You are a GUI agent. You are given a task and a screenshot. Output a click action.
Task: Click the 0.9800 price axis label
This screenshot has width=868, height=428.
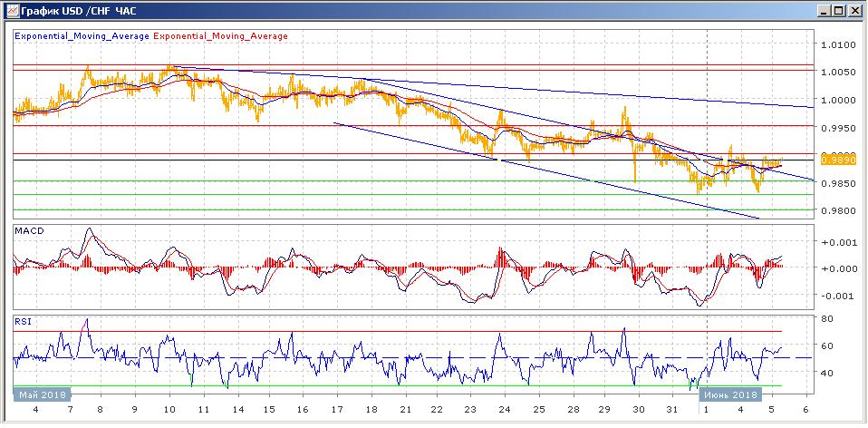click(837, 210)
